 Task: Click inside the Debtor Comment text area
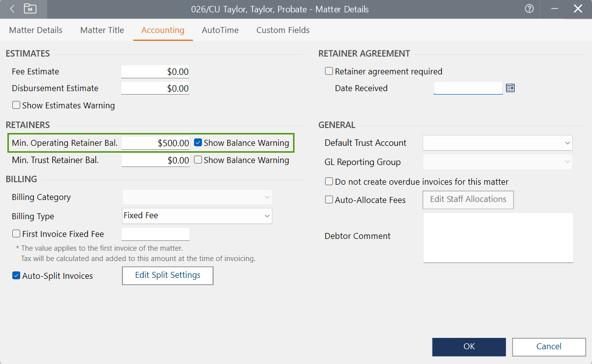tap(497, 236)
